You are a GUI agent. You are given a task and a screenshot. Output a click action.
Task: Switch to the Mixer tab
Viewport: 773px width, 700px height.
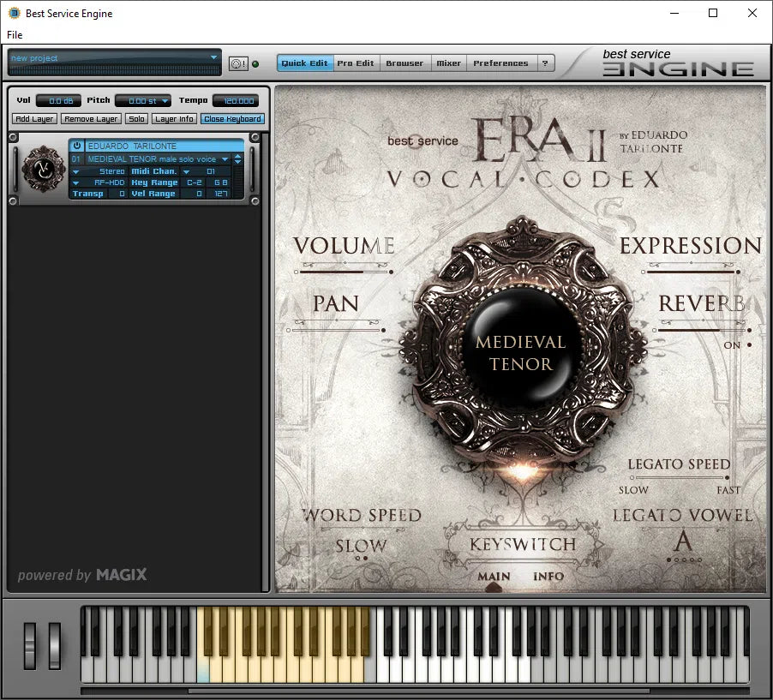448,63
